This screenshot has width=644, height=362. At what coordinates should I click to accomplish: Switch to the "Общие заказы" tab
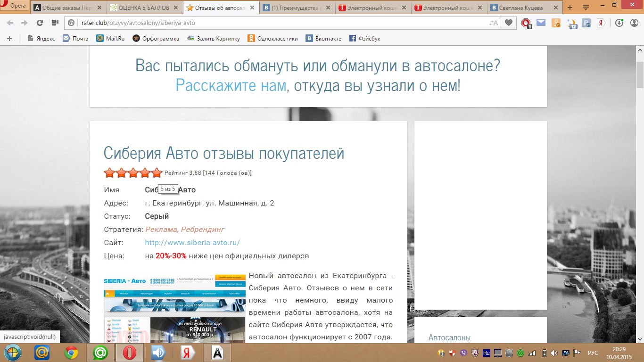(x=69, y=8)
